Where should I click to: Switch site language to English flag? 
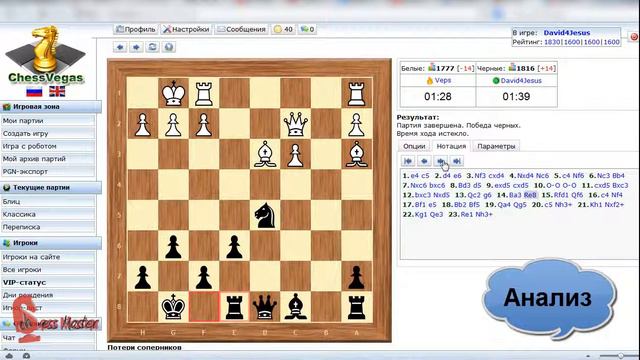[x=57, y=91]
